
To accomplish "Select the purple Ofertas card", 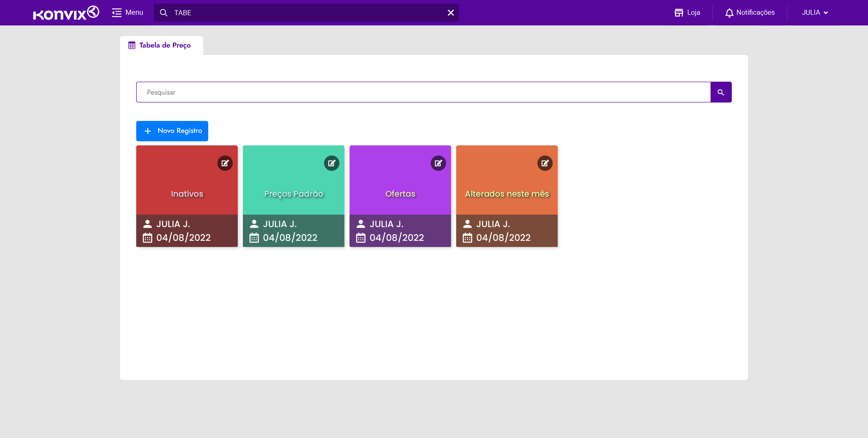I will pos(400,193).
